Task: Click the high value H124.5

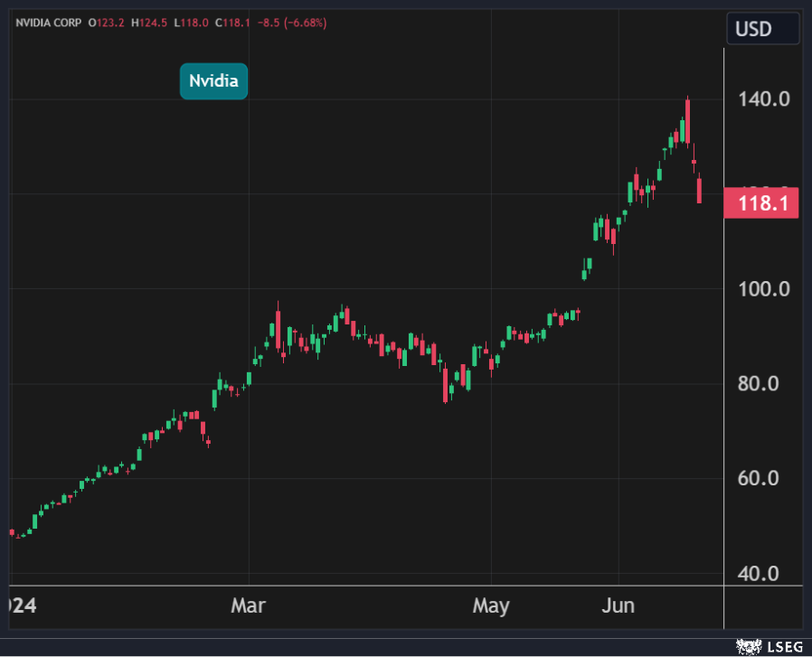Action: pyautogui.click(x=148, y=23)
